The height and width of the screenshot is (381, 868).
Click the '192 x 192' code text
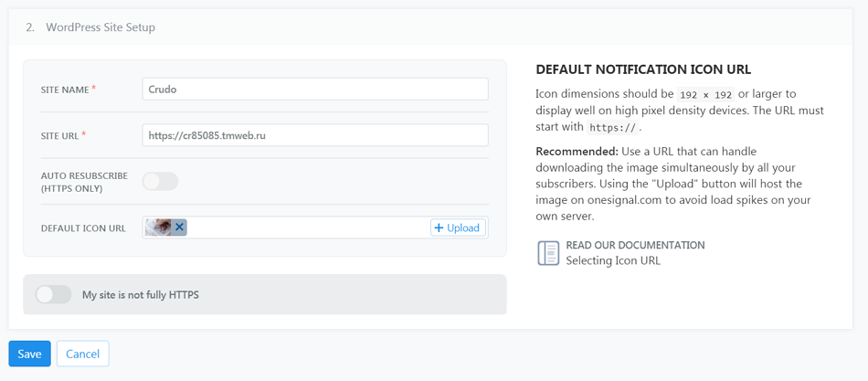click(x=705, y=94)
